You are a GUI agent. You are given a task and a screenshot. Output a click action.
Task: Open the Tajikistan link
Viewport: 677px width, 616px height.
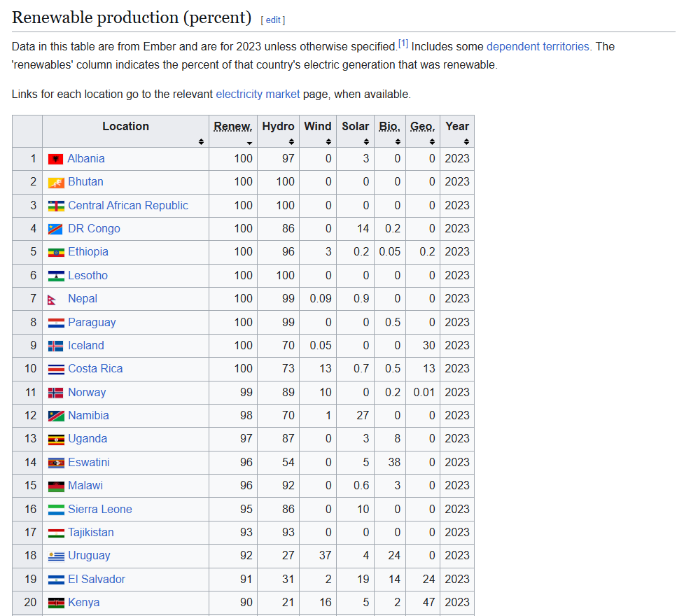pos(91,533)
